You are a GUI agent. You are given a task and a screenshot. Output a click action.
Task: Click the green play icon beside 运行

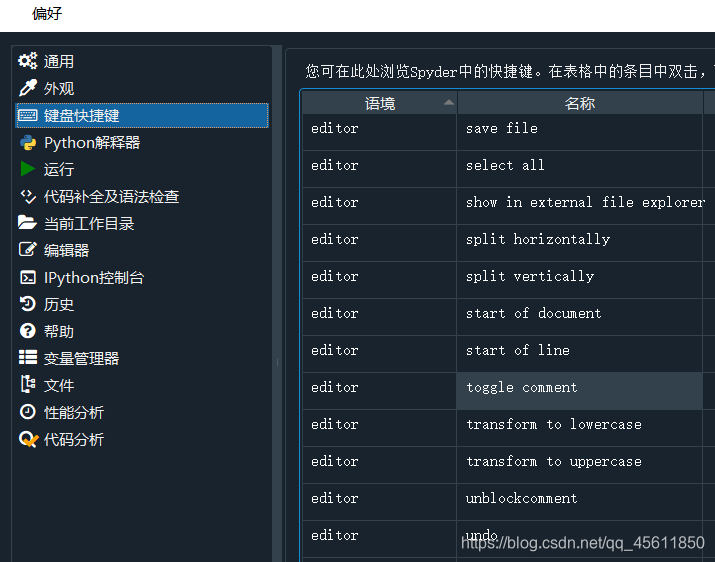(28, 169)
